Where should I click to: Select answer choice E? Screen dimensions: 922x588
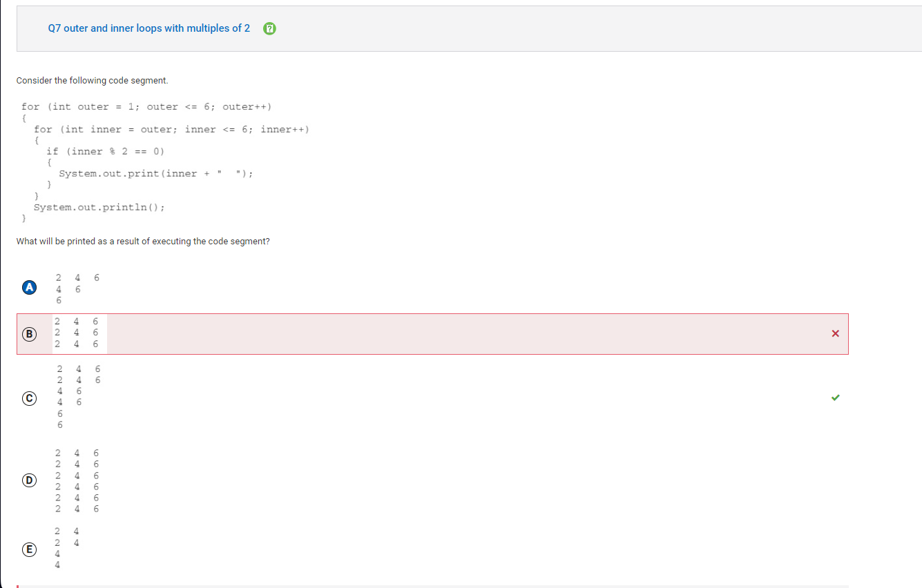[28, 549]
